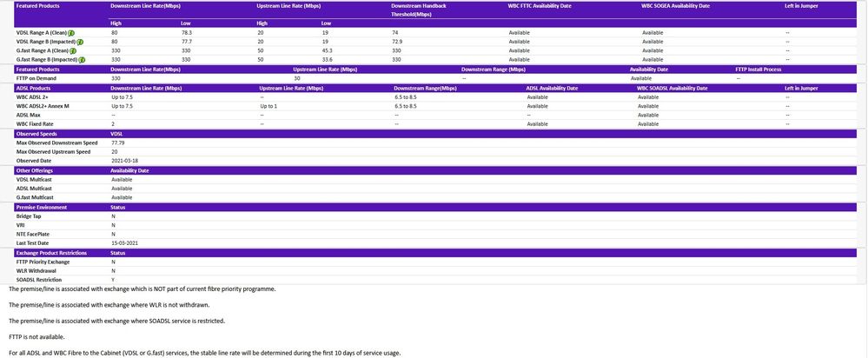Select the WBC SOGEA Availability Date header
The height and width of the screenshot is (358, 868).
pyautogui.click(x=675, y=5)
